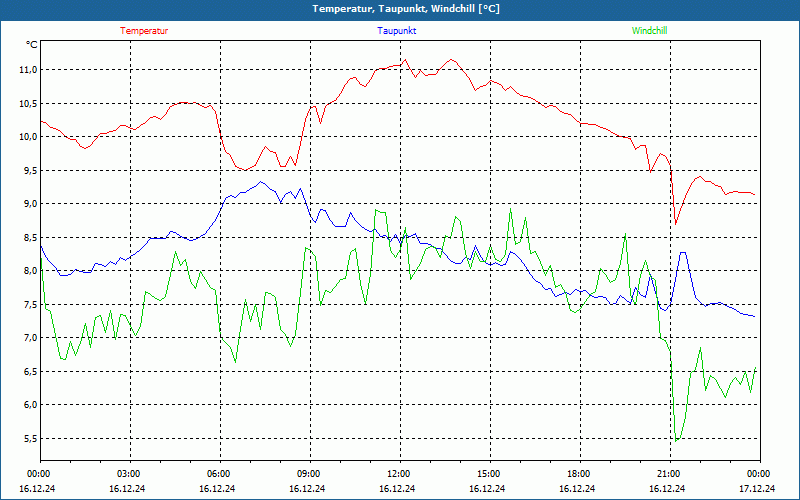The width and height of the screenshot is (800, 500).
Task: Click the 10,0 y-axis value
Action: pos(29,136)
